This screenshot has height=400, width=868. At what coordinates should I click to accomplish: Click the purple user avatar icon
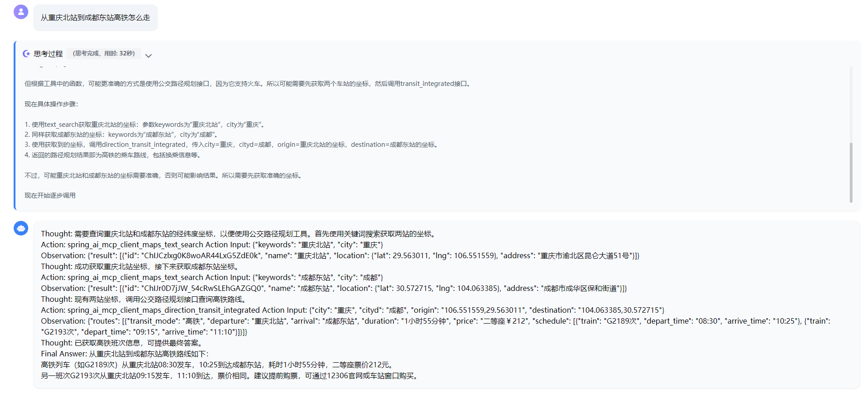pos(21,12)
